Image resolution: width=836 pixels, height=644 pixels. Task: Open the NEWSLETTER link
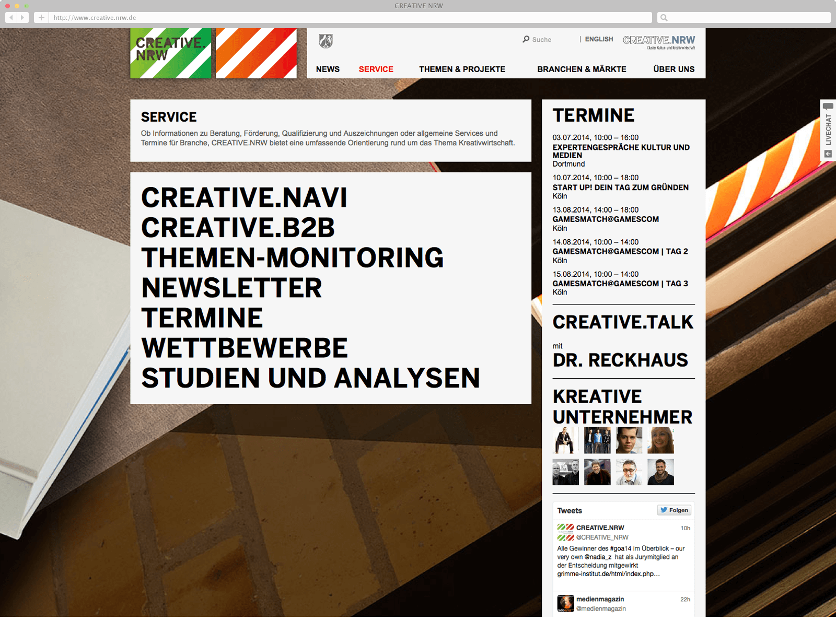(x=232, y=288)
